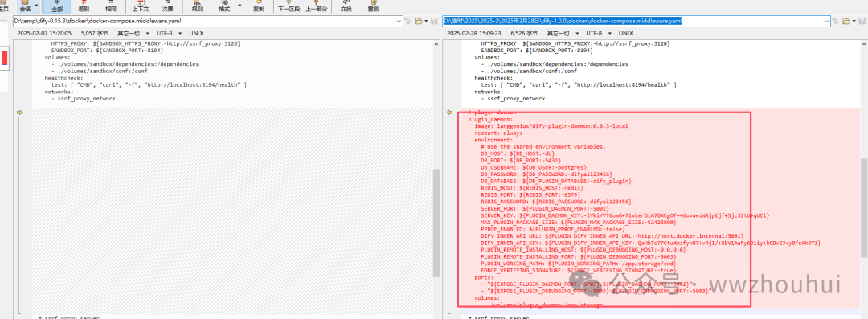Click left pane healthcheck: line
The image size is (868, 319).
click(x=63, y=77)
